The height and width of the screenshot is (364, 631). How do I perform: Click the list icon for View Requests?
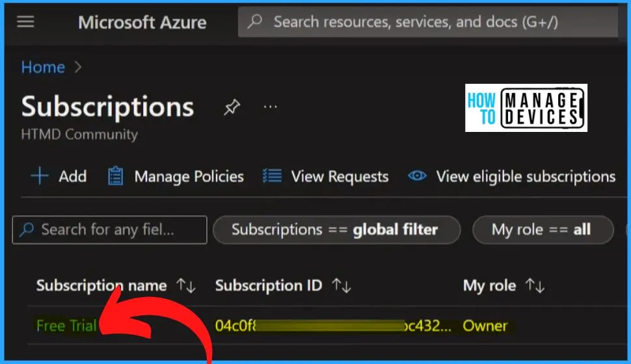click(272, 176)
